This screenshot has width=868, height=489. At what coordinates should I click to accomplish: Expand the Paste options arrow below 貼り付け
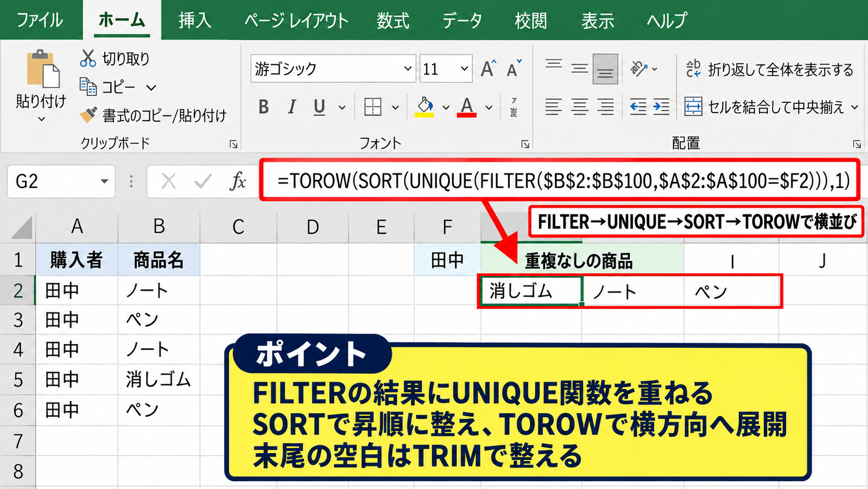pyautogui.click(x=42, y=119)
